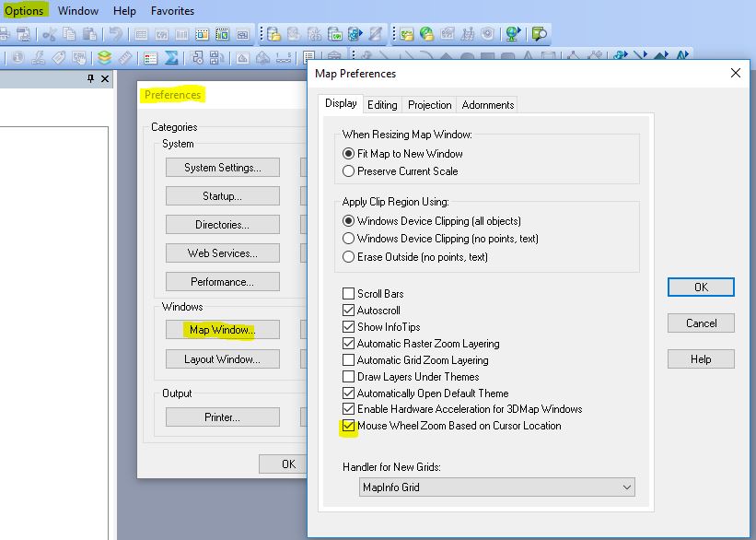Switch to the Editing tab
The image size is (756, 540).
click(x=382, y=105)
